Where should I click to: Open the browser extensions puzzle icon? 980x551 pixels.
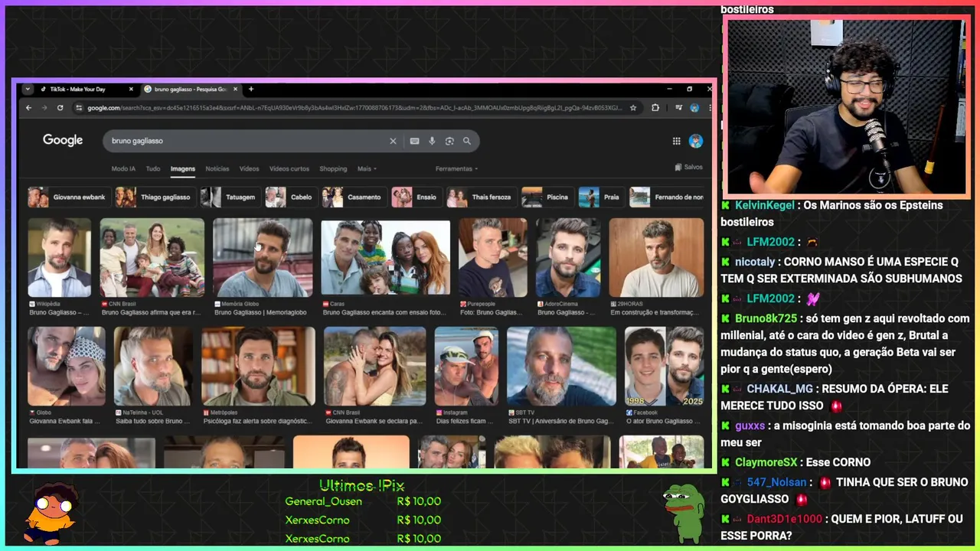pyautogui.click(x=655, y=108)
